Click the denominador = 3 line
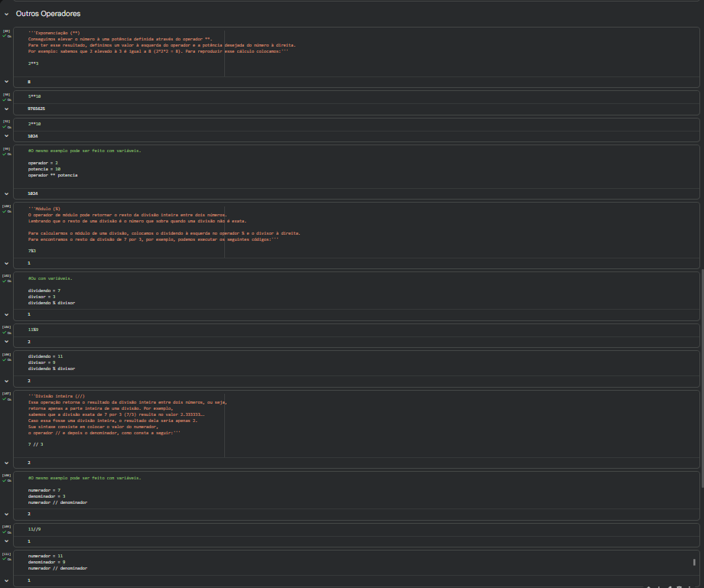The image size is (704, 588). pos(47,496)
